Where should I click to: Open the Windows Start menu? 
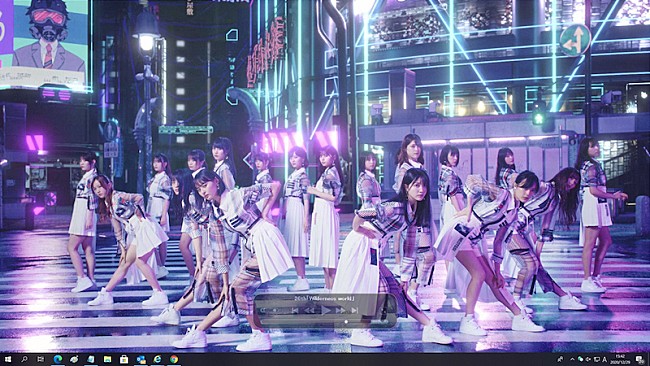[x=7, y=359]
